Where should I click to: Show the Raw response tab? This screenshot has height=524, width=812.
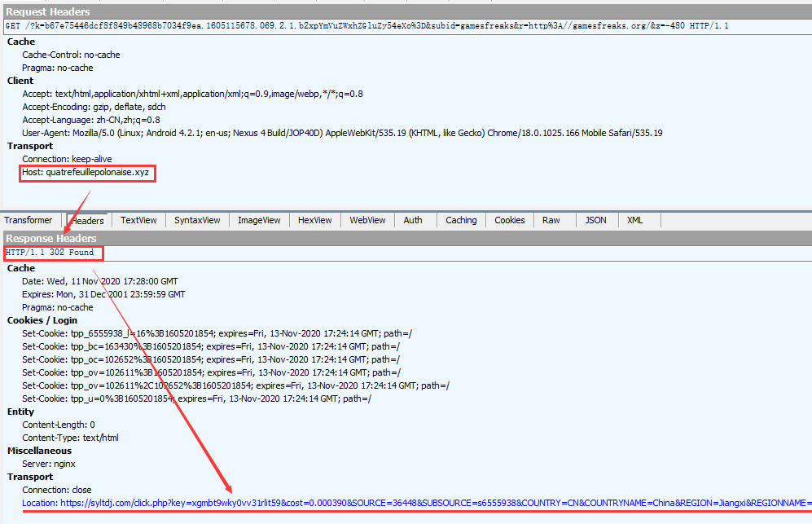click(551, 220)
